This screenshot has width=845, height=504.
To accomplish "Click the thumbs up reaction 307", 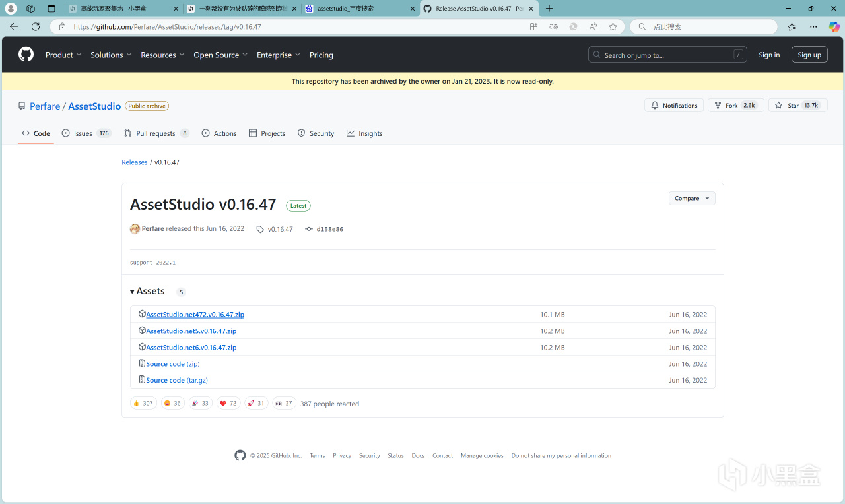I will pyautogui.click(x=143, y=403).
